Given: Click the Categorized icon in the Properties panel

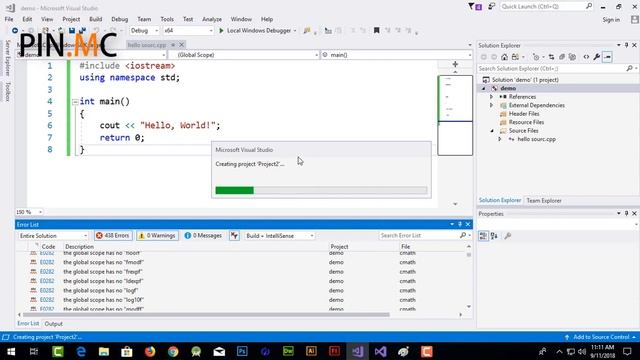Looking at the screenshot, I should [x=483, y=236].
